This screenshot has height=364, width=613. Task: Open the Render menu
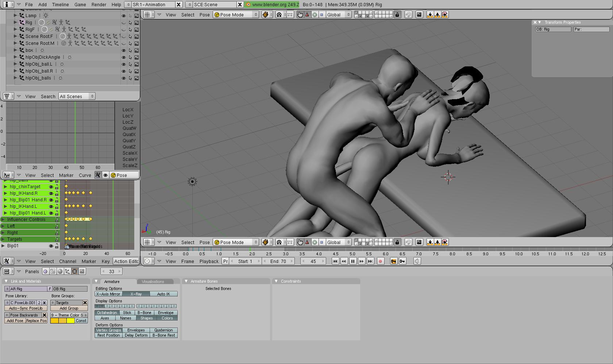(99, 5)
